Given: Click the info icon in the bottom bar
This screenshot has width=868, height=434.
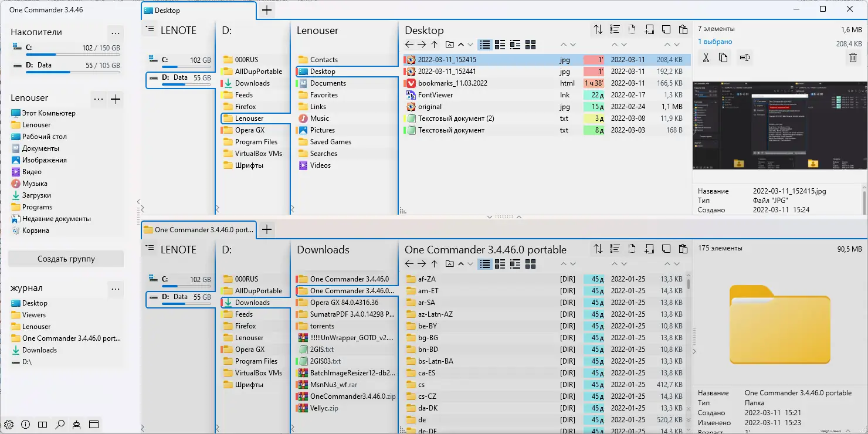Looking at the screenshot, I should click(x=26, y=424).
